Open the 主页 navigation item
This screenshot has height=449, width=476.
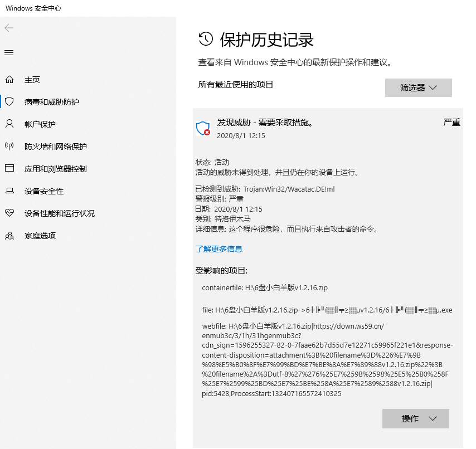32,80
